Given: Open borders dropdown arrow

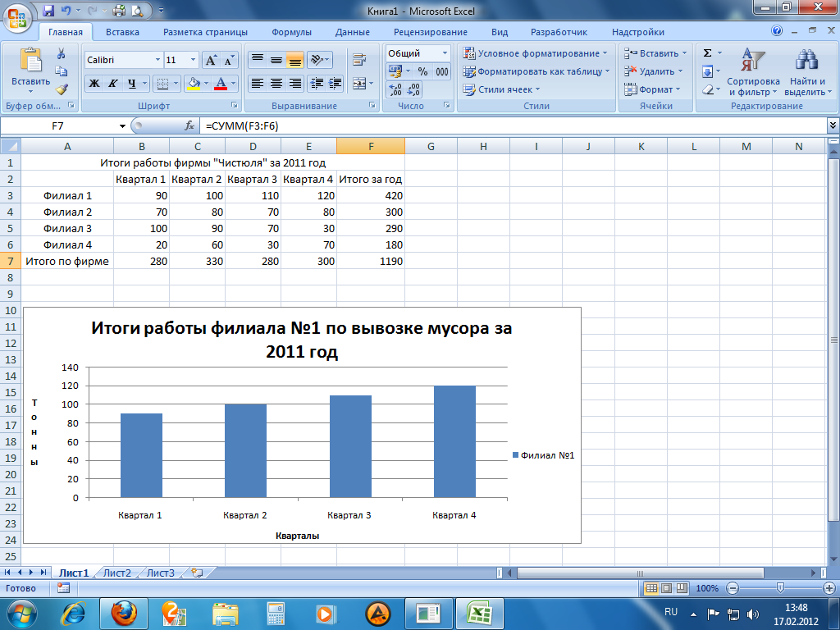Looking at the screenshot, I should [176, 84].
